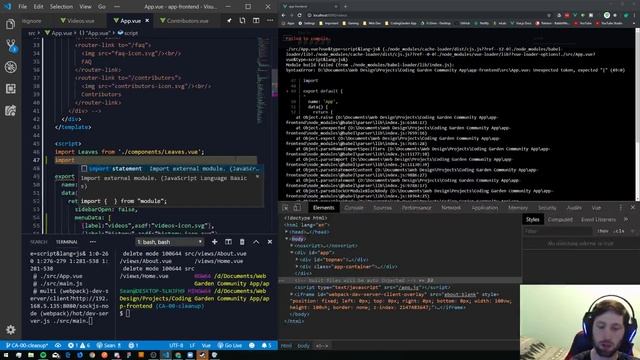Open the terminal selector '1: bash, bash' dropdown

click(169, 242)
